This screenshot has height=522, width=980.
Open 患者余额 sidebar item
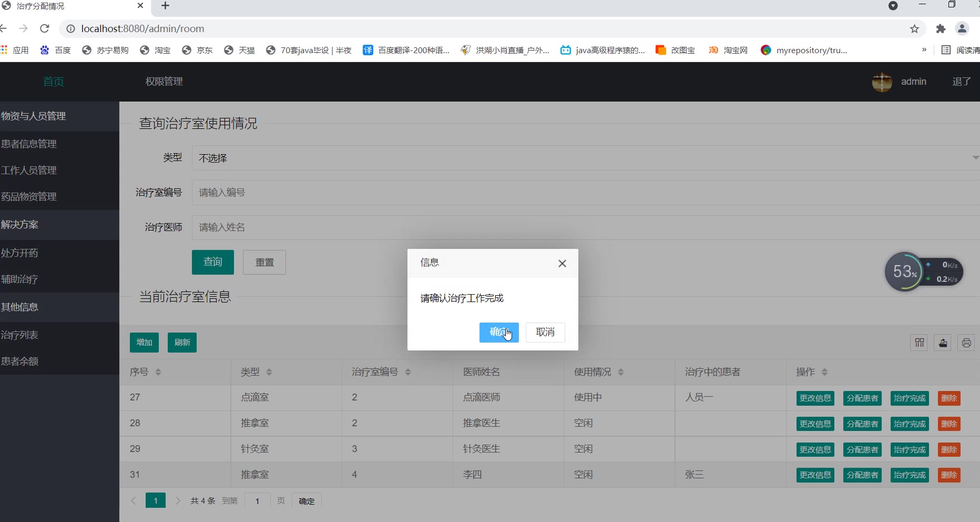(x=59, y=362)
